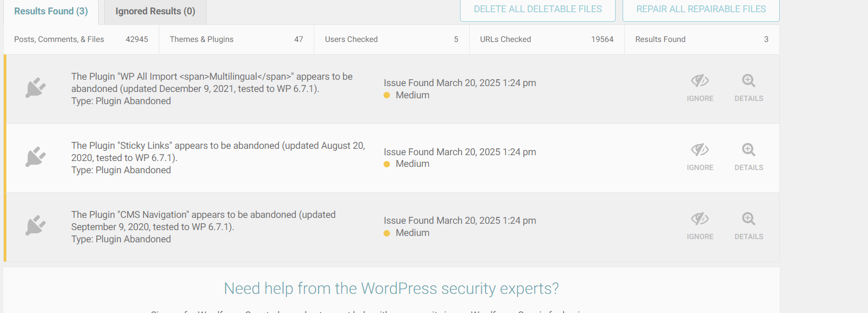This screenshot has width=868, height=313.
Task: Click the 47 themes and plugins count
Action: [x=299, y=39]
